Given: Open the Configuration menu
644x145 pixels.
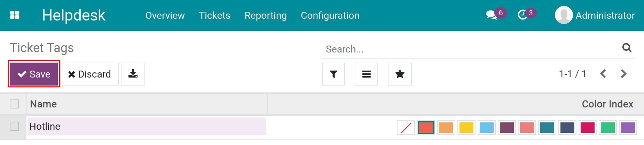Looking at the screenshot, I should (x=330, y=15).
